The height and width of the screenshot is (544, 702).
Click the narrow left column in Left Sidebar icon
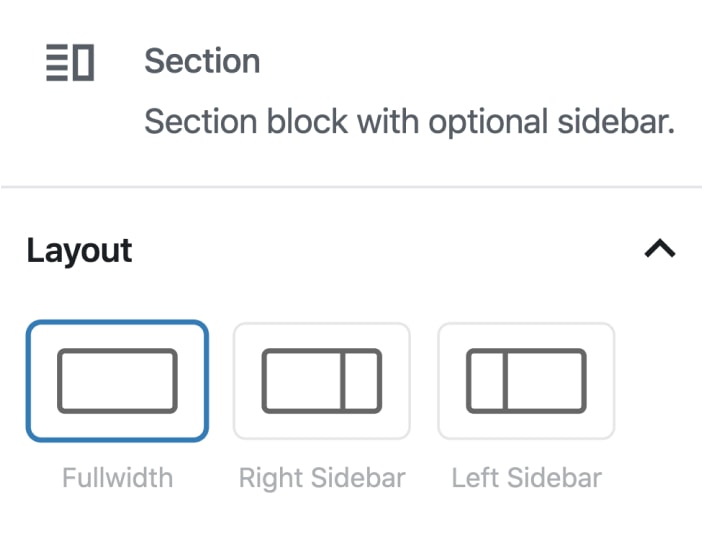tap(486, 381)
